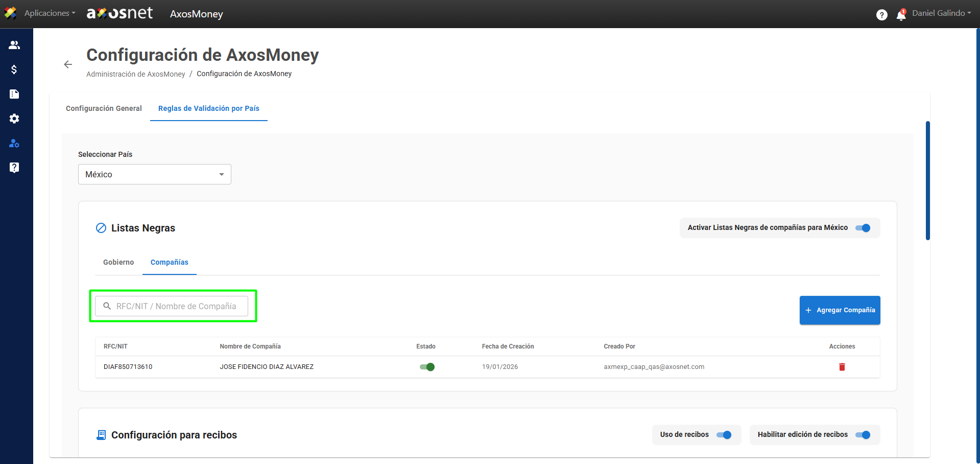Expand the México country selector
The image size is (980, 464).
155,174
